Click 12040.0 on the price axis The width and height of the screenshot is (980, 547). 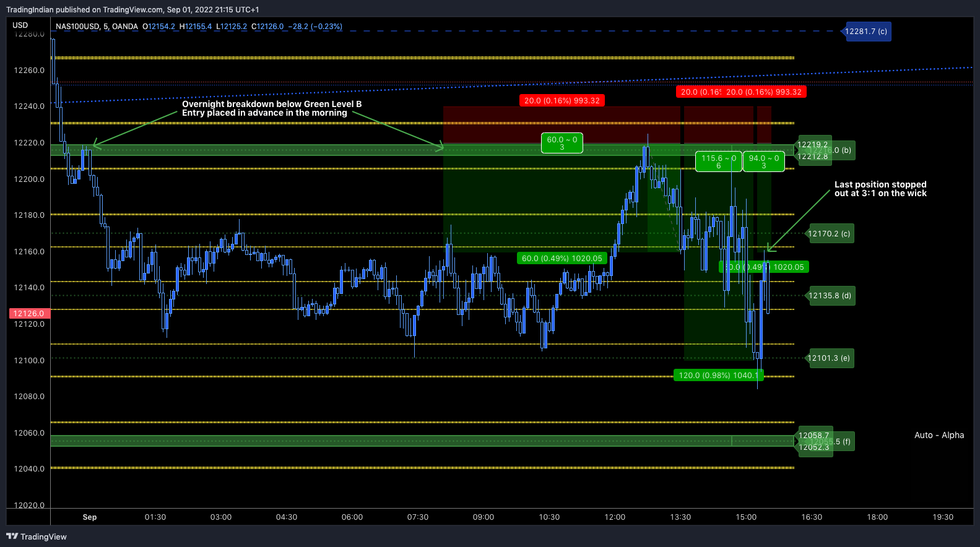pos(29,469)
